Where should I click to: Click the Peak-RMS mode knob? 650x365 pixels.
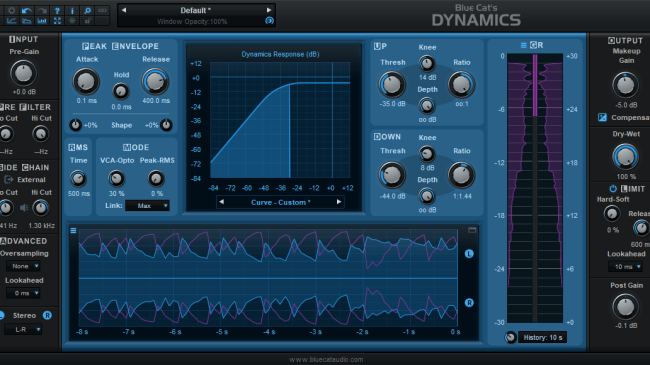click(156, 179)
